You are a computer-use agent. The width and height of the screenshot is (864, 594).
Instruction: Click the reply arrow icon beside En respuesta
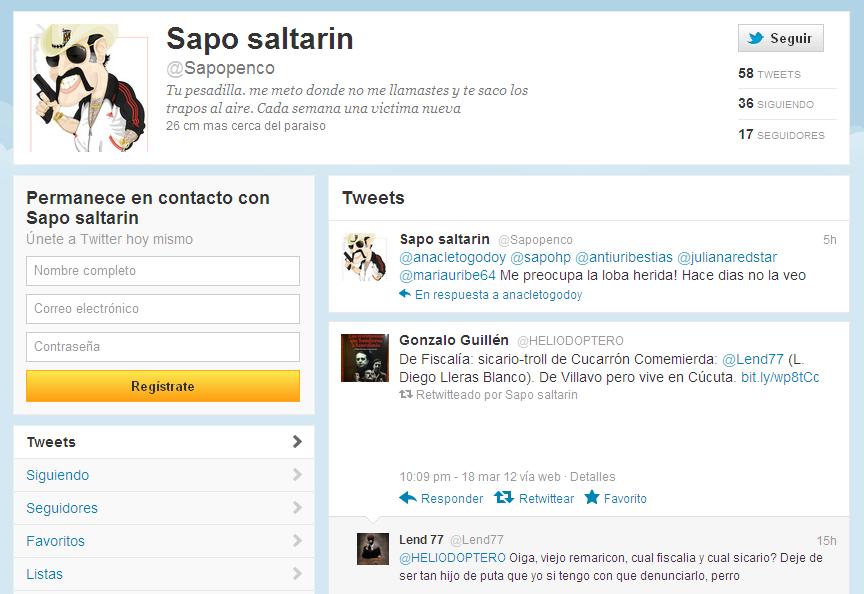(405, 294)
